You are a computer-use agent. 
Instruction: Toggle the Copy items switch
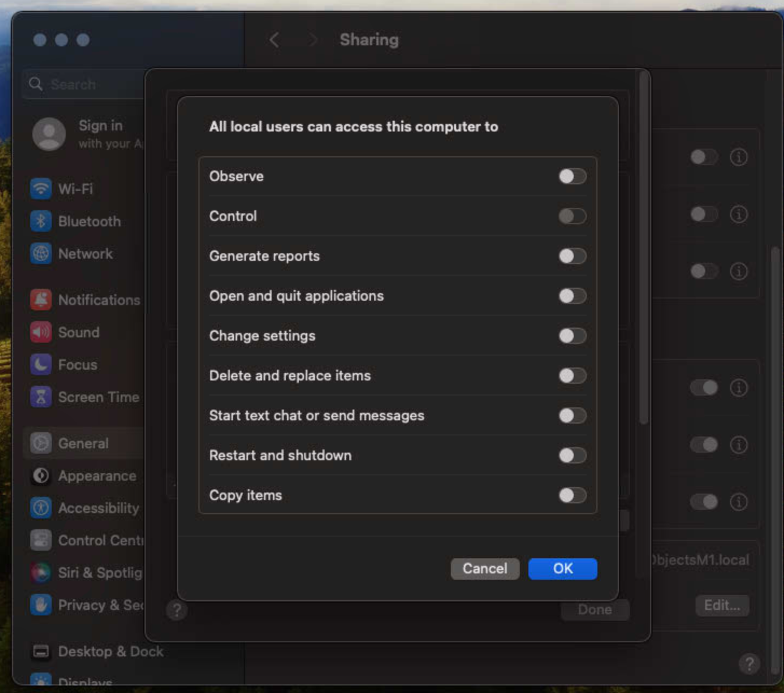[572, 495]
